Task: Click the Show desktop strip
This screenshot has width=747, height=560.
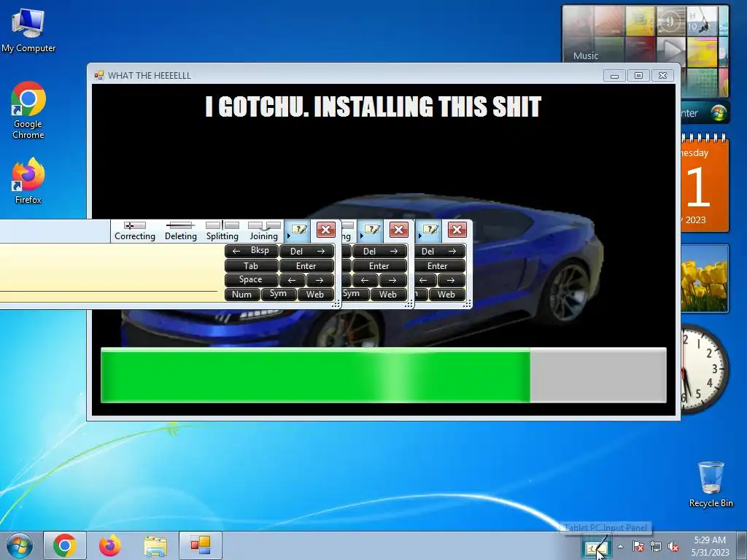Action: click(x=741, y=546)
